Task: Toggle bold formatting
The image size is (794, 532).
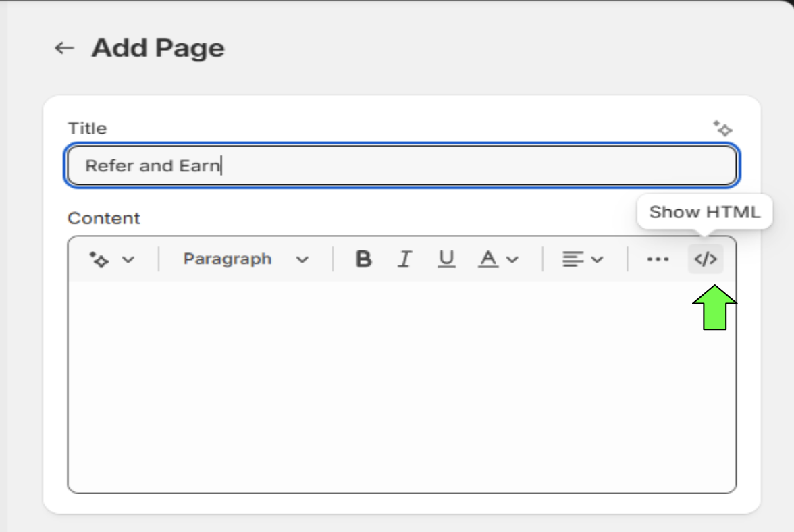Action: (x=363, y=259)
